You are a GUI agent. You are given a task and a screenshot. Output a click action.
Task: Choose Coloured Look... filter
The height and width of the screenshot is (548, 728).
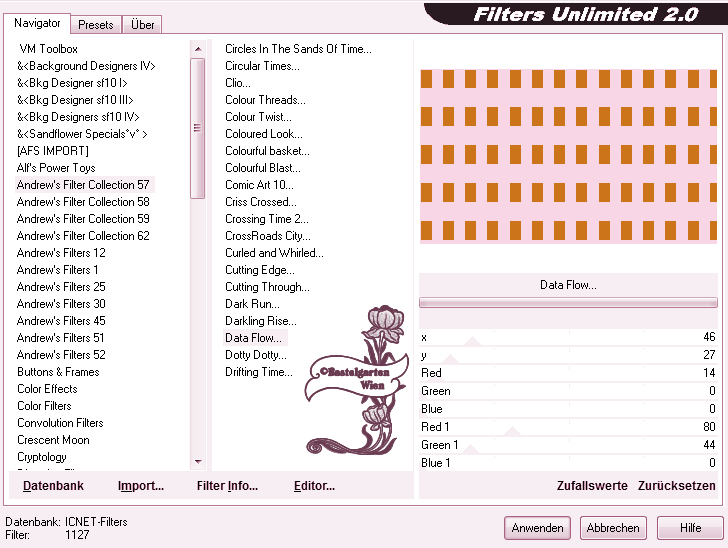click(264, 134)
